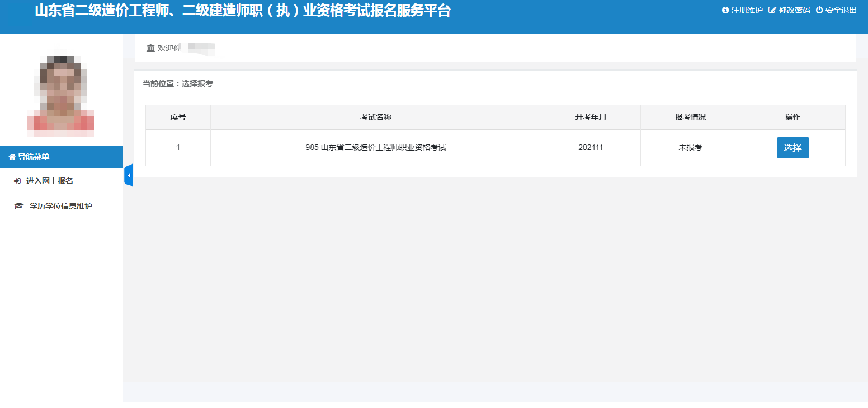Collapse the sidebar using the blue arrow tab
The width and height of the screenshot is (868, 408).
129,175
